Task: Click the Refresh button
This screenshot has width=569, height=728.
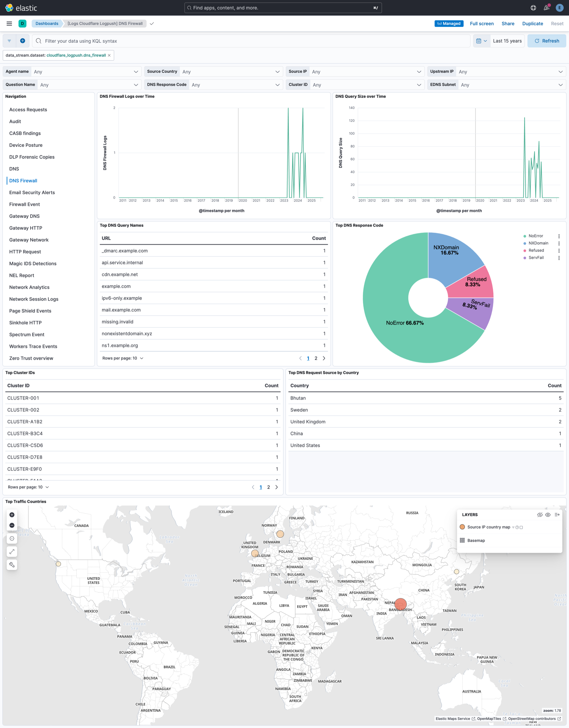Action: pyautogui.click(x=547, y=41)
